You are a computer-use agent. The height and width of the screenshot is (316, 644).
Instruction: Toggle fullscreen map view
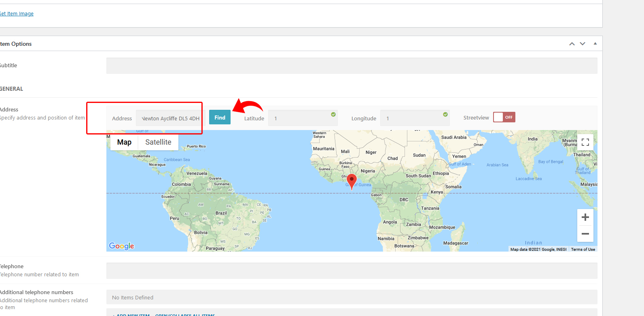point(585,142)
